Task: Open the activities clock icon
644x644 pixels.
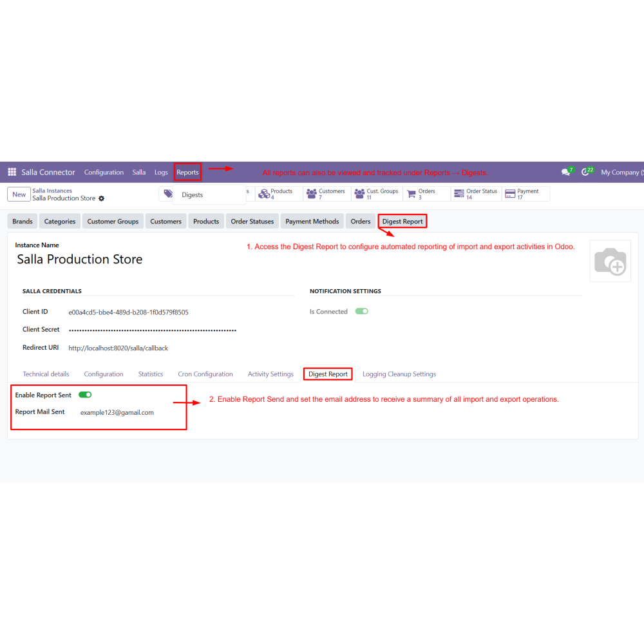Action: point(585,172)
